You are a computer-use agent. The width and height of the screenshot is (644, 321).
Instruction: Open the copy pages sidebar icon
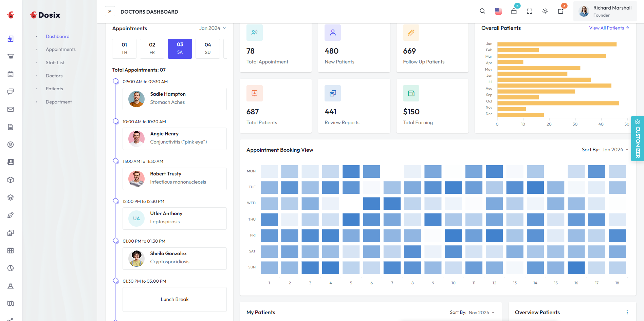[11, 233]
